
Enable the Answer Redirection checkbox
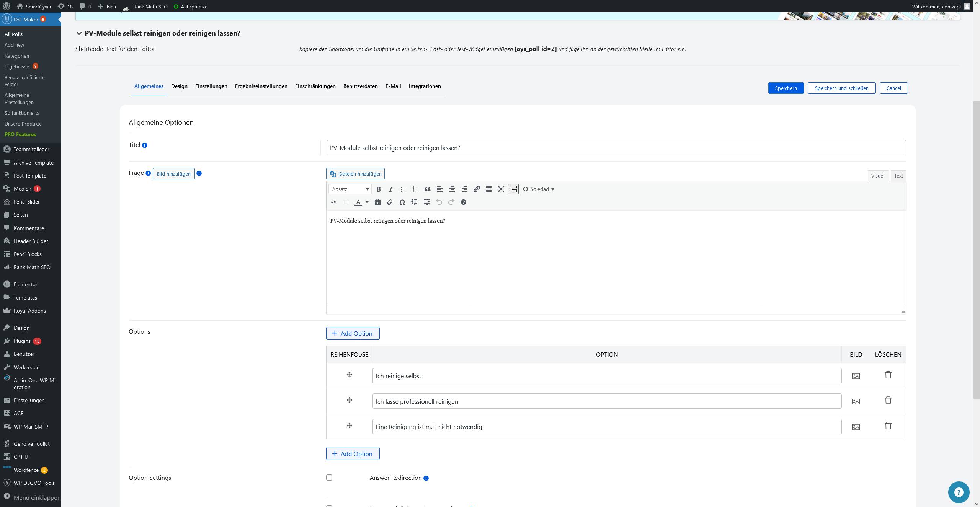point(329,478)
